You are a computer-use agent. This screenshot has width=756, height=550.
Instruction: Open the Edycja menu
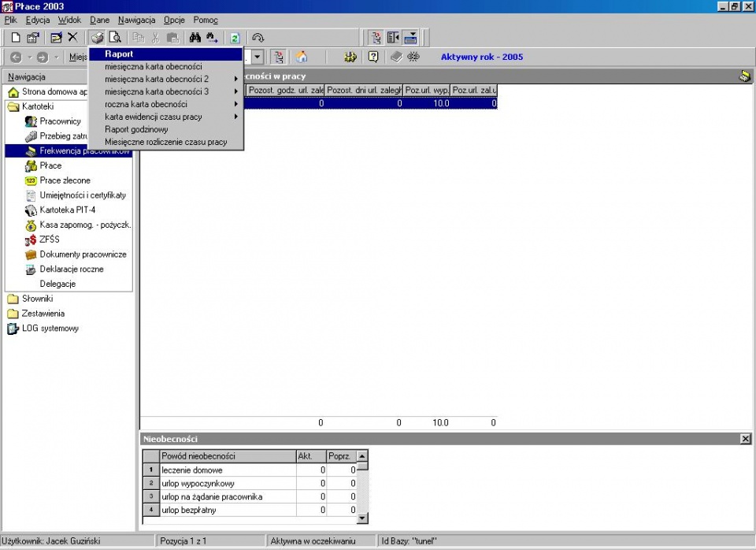click(38, 20)
